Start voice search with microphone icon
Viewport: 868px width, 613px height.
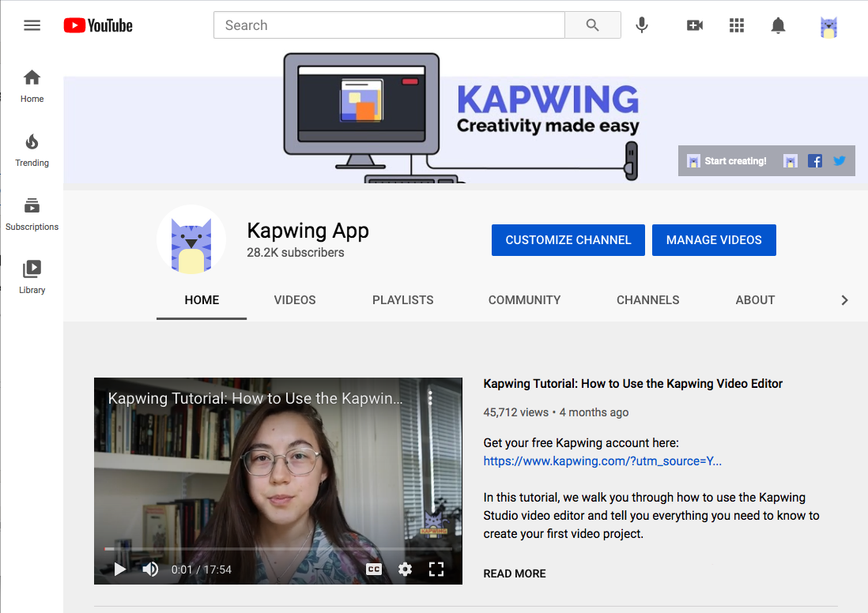pos(642,25)
